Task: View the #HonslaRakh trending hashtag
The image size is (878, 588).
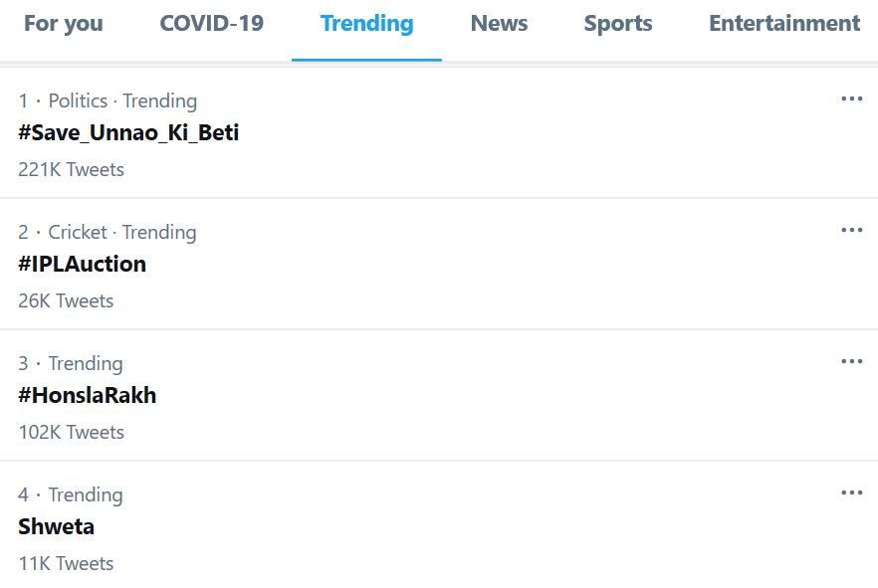Action: (87, 396)
